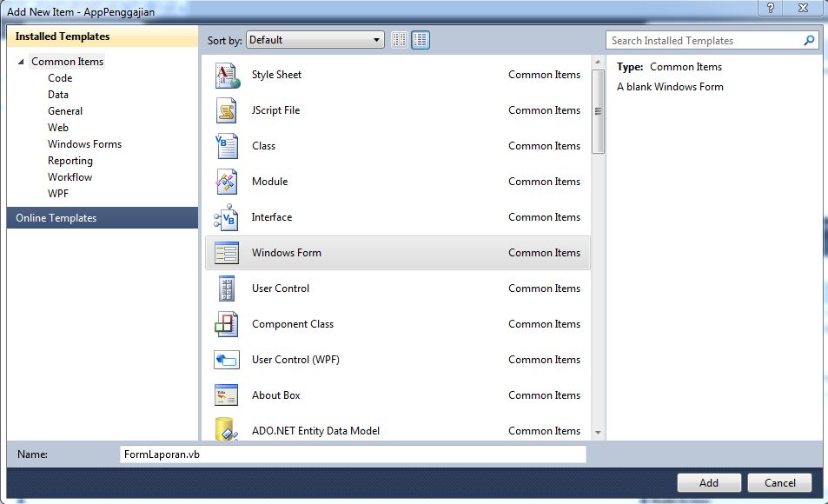
Task: Click the Style Sheet item name
Action: 276,75
